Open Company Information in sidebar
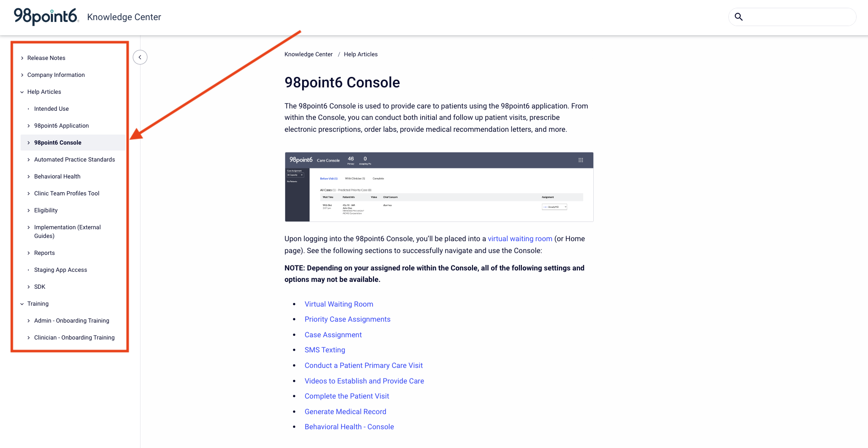868x448 pixels. coord(56,75)
